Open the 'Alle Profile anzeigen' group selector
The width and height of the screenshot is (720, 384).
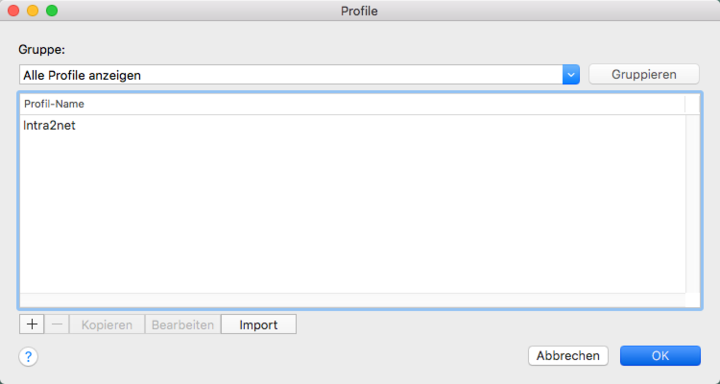coord(299,74)
